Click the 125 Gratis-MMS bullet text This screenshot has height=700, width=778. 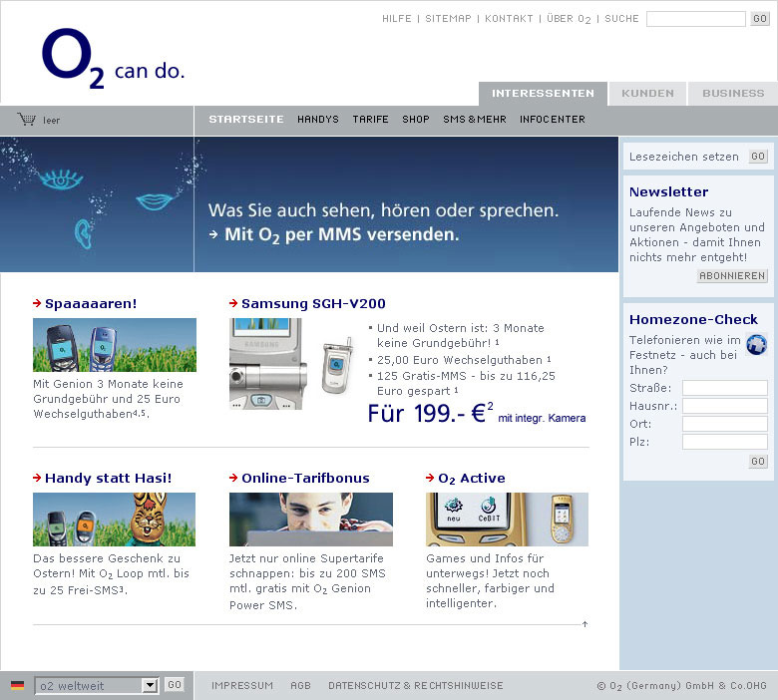point(466,384)
